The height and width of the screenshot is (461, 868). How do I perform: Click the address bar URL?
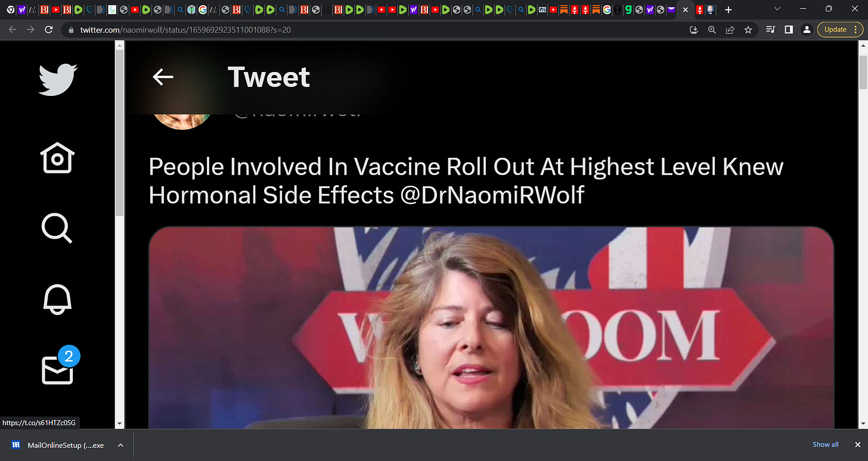click(185, 29)
